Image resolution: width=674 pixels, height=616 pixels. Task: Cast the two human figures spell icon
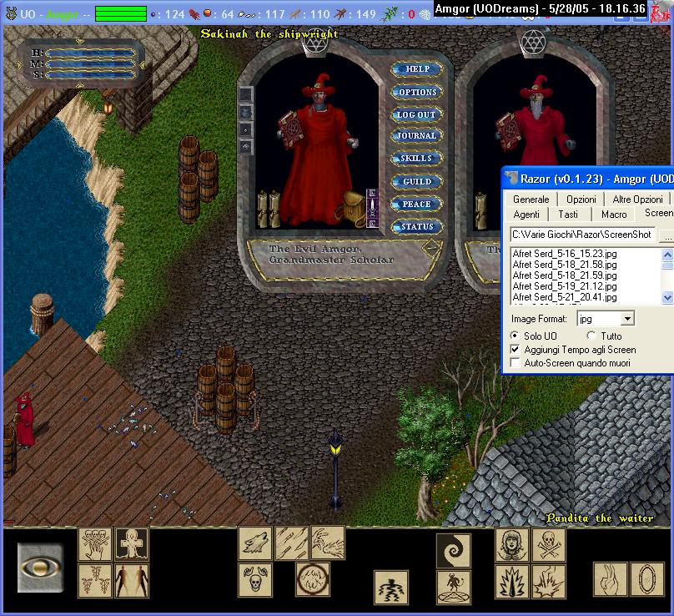coord(132,581)
